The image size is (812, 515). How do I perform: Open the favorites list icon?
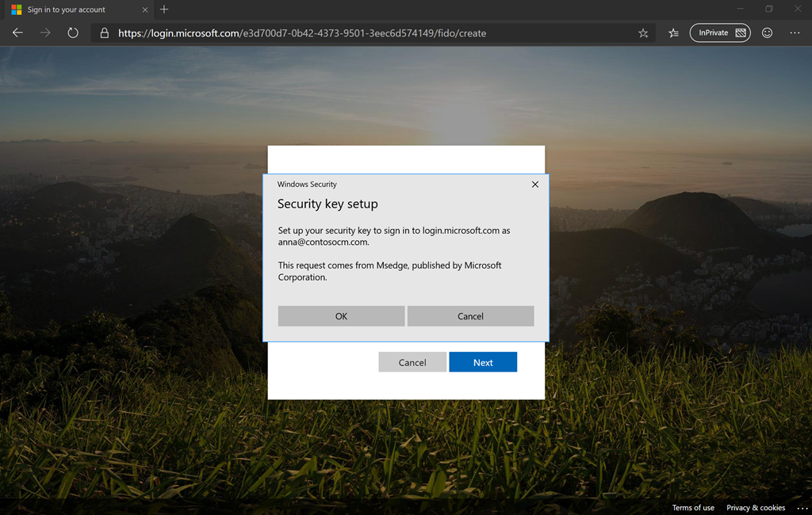[x=673, y=33]
